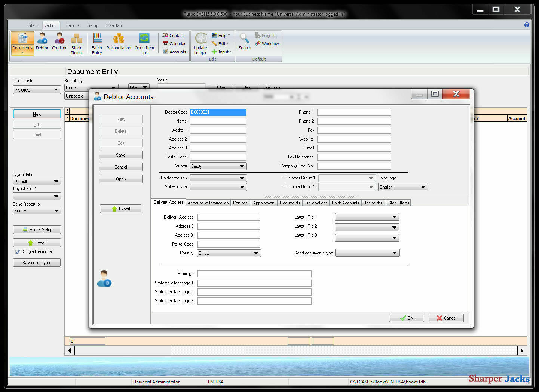Click the grid scrollbar left arrow
Screen dimensions: 539x392
[70, 351]
